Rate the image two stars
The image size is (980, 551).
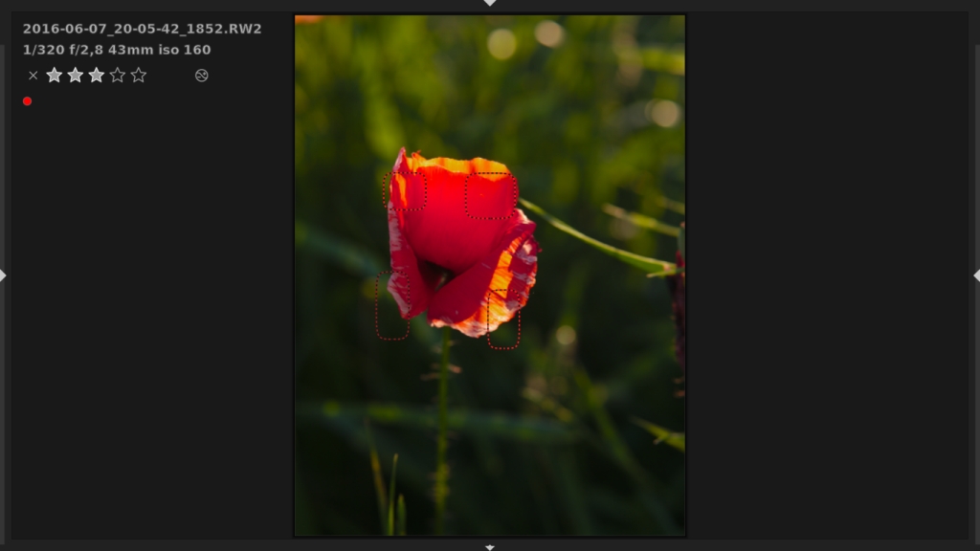[x=76, y=74]
